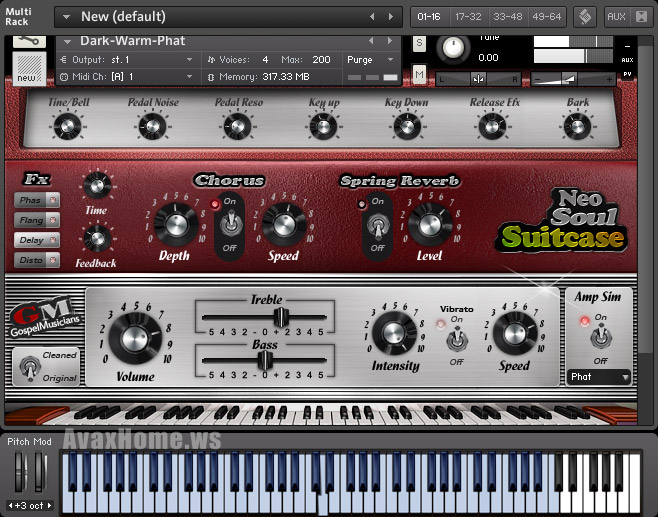Close the instrument with the minus button
658x517 pixels.
pos(627,46)
